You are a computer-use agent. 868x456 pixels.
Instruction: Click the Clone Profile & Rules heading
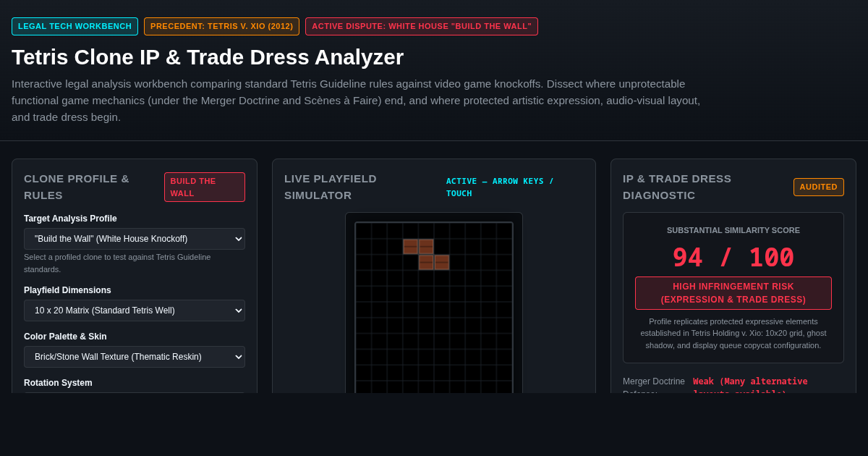pos(77,187)
